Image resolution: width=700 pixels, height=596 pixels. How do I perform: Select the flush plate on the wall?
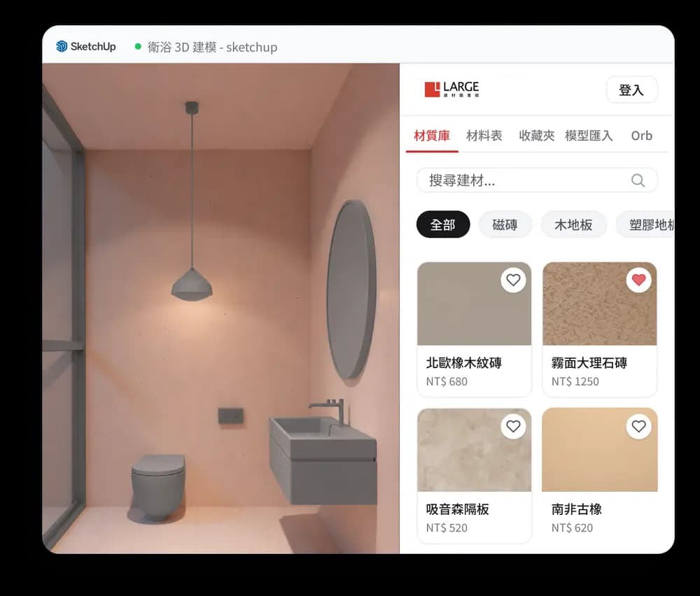click(231, 416)
